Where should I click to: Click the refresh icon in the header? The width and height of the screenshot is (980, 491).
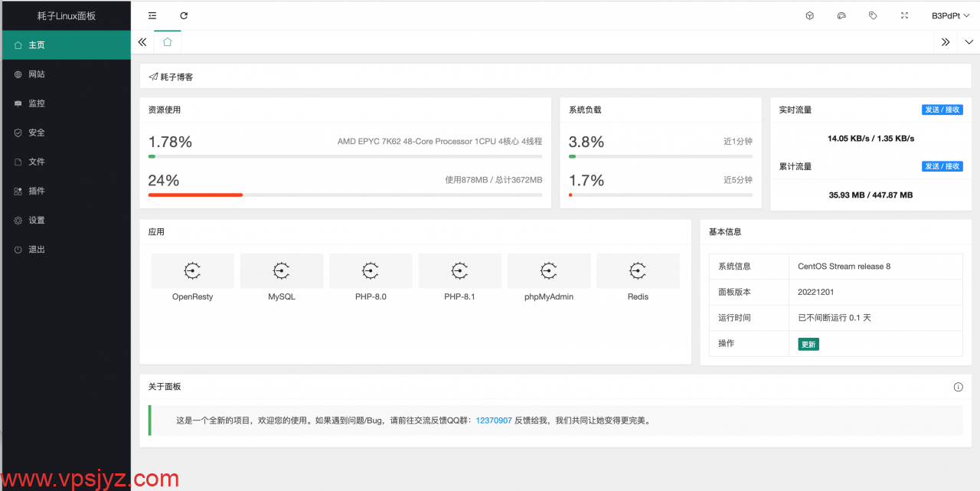tap(184, 15)
